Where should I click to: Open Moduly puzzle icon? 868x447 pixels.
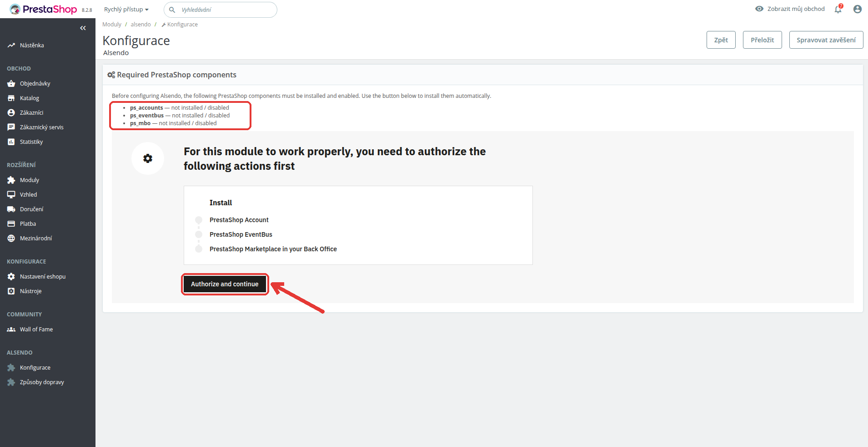tap(11, 180)
